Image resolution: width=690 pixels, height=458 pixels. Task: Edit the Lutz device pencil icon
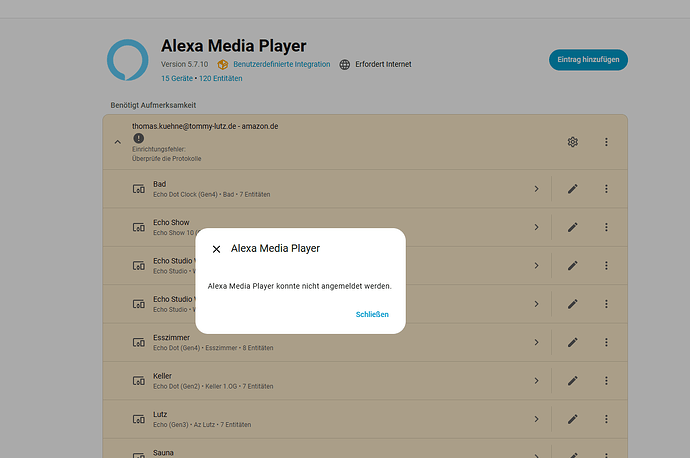[x=573, y=419]
